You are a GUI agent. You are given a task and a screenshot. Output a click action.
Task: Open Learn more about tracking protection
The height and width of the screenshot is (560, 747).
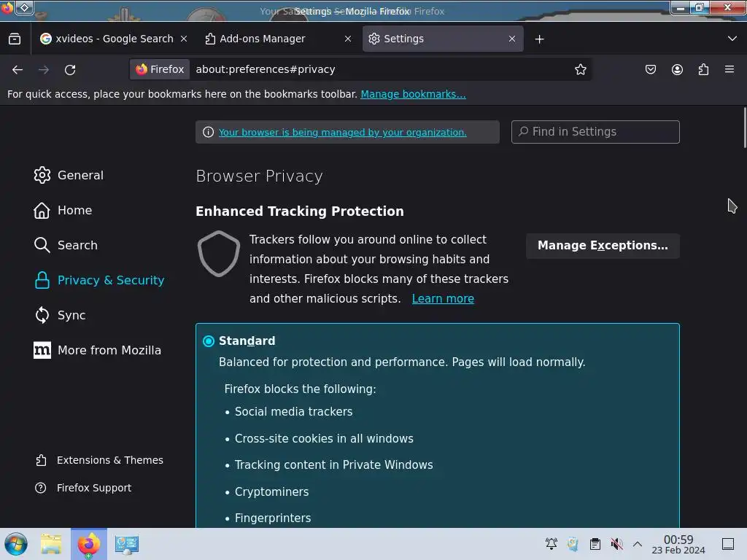tap(443, 298)
